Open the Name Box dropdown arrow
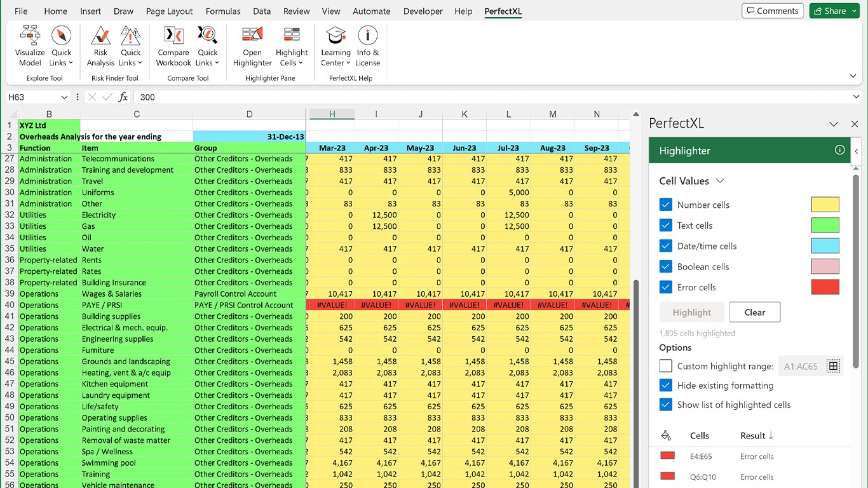Screen dimensions: 868x488 [64, 97]
